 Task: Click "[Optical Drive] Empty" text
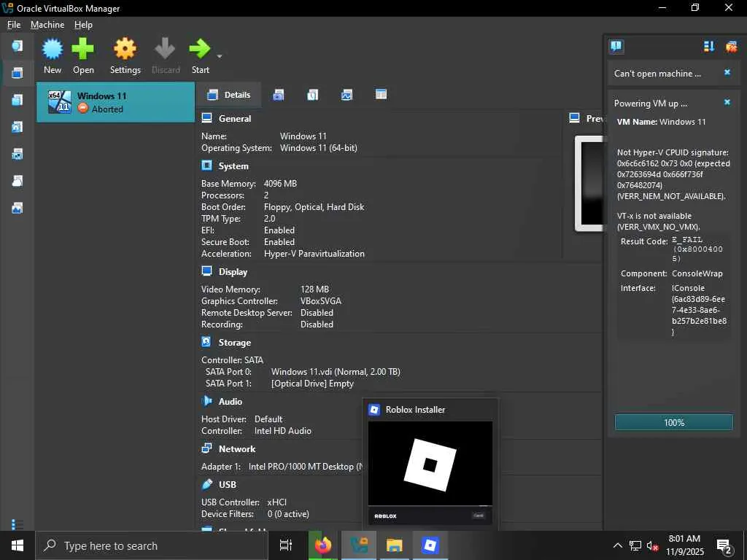click(x=312, y=384)
